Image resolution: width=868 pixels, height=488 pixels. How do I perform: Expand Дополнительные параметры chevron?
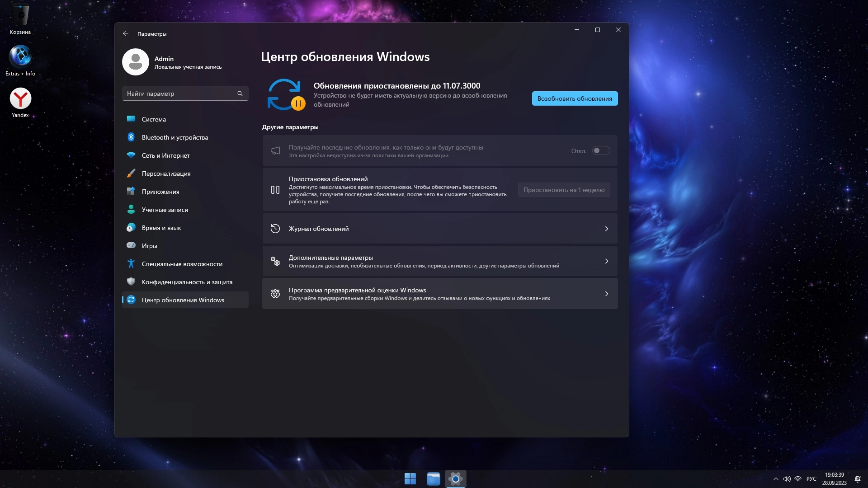coord(606,261)
